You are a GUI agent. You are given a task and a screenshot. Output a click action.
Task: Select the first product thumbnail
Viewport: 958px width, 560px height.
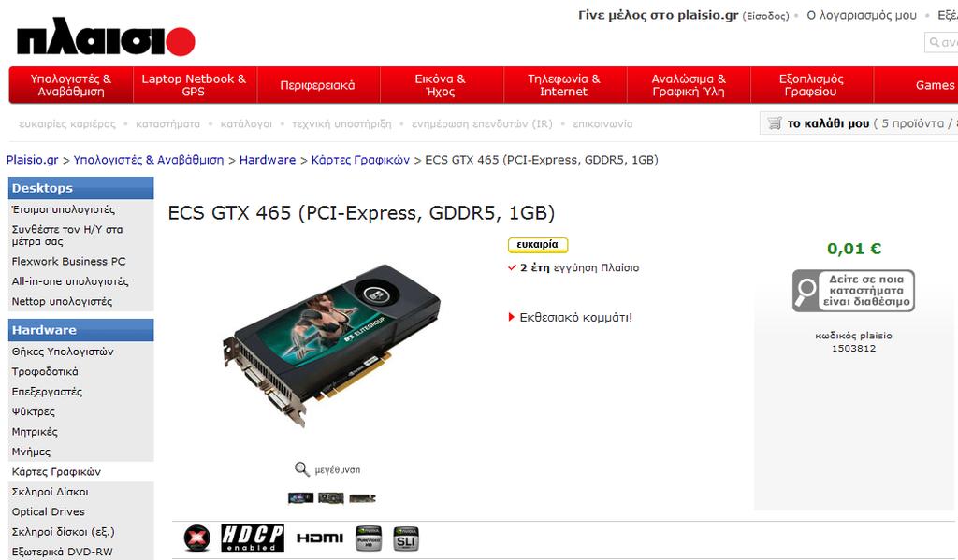point(300,498)
